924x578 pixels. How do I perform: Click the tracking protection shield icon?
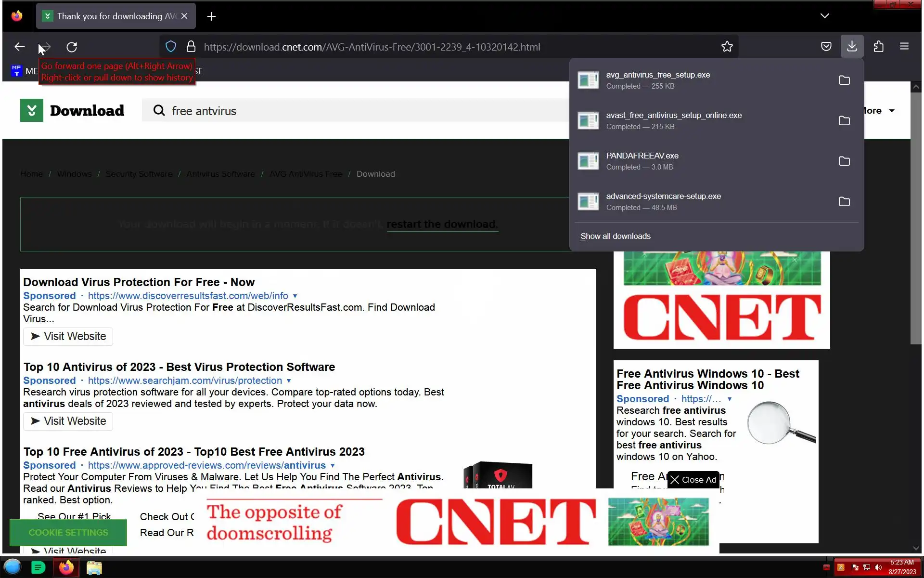point(170,47)
